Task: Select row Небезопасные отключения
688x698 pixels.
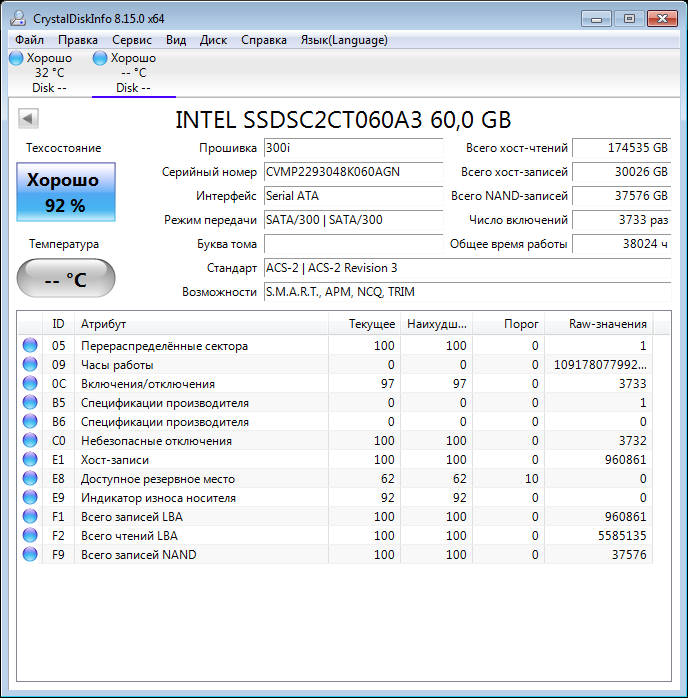Action: point(336,440)
